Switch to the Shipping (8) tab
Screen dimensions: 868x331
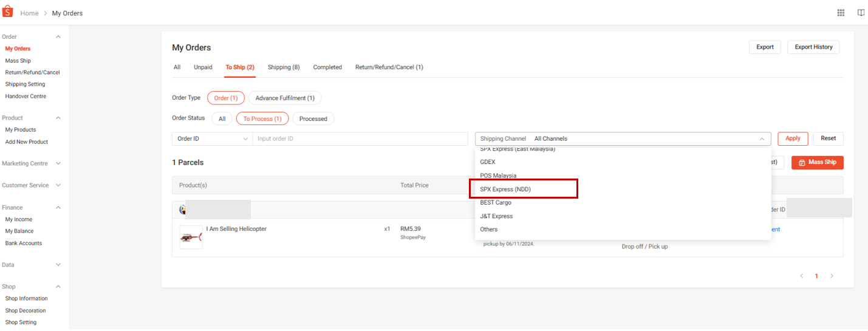pos(284,67)
